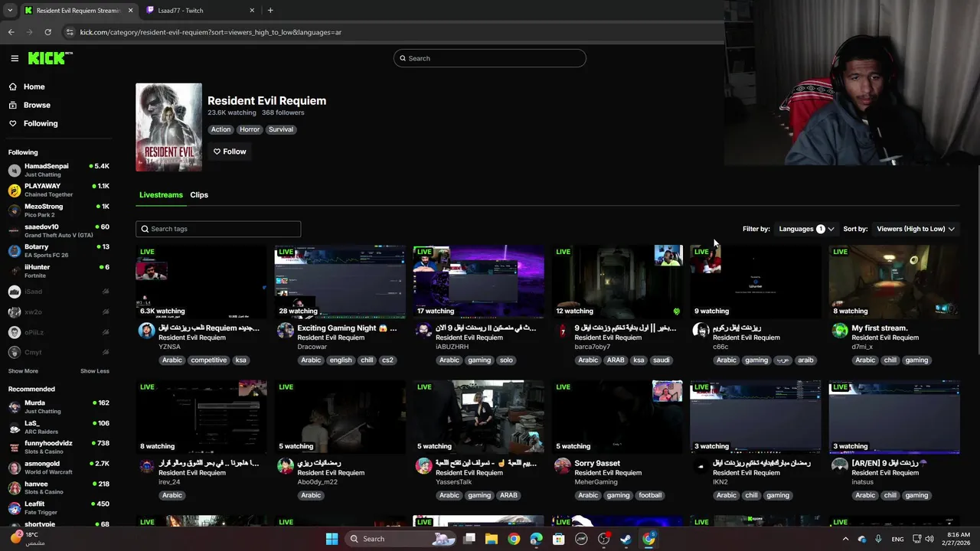Open My first stream title
Image resolution: width=980 pixels, height=551 pixels.
(x=880, y=328)
